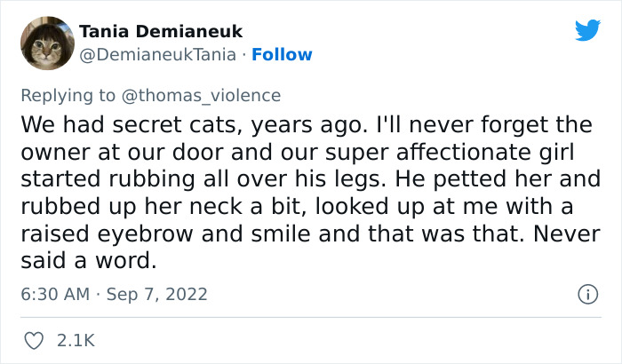The width and height of the screenshot is (622, 364).
Task: Click the Twitter bird logo
Action: pyautogui.click(x=587, y=30)
